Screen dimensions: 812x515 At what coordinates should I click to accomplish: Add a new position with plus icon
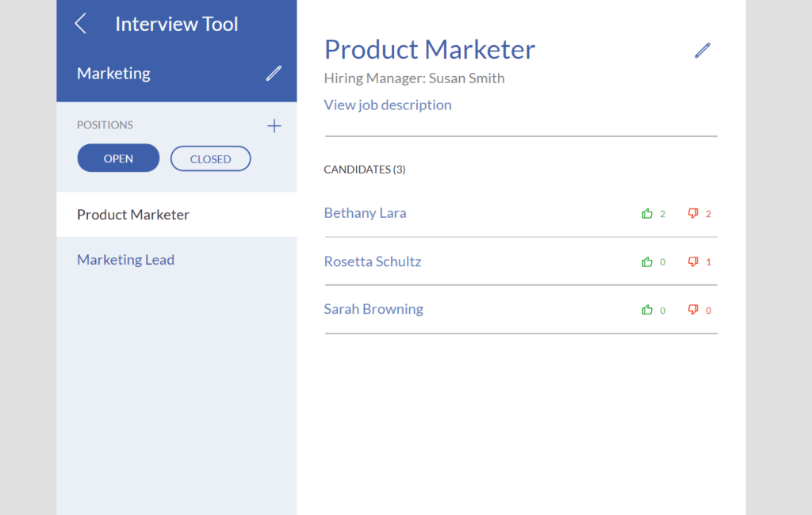(x=274, y=126)
